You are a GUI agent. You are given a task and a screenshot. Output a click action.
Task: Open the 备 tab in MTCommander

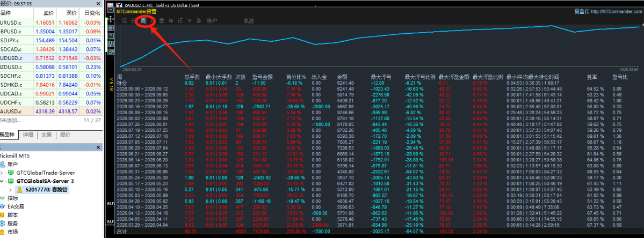pyautogui.click(x=199, y=20)
